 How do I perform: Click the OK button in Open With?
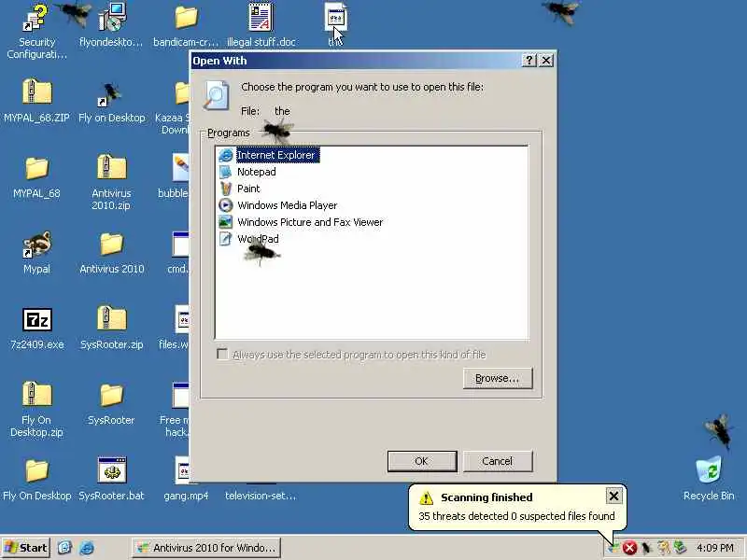[x=422, y=461]
